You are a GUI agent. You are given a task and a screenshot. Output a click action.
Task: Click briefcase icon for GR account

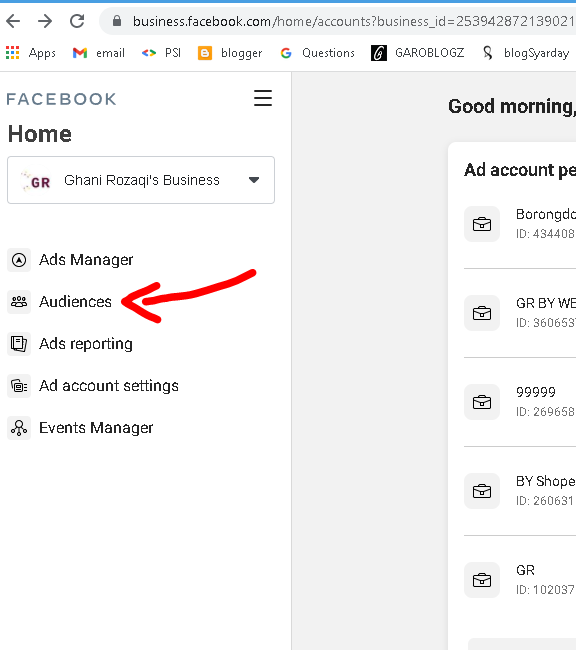pyautogui.click(x=482, y=580)
